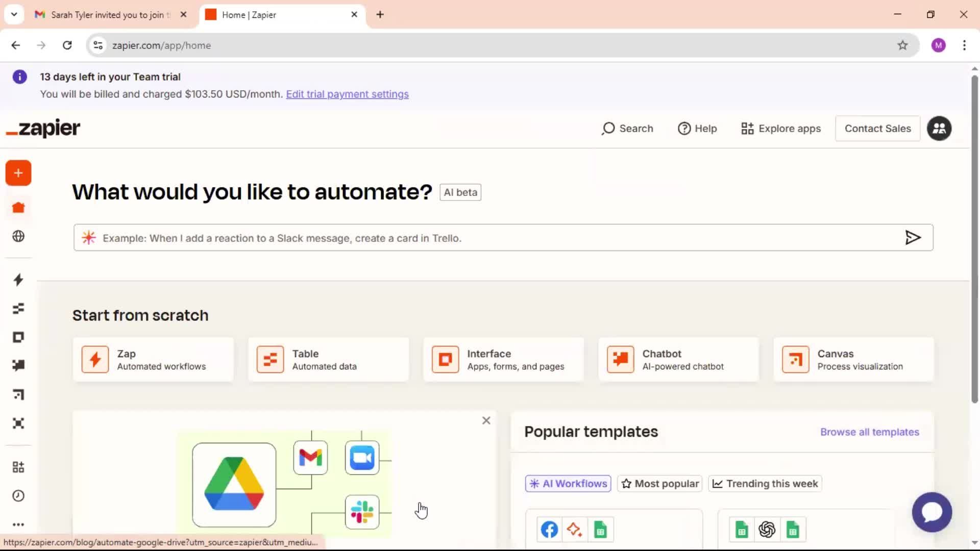Image resolution: width=980 pixels, height=551 pixels.
Task: Click the send arrow in the automate prompt box
Action: click(x=913, y=238)
